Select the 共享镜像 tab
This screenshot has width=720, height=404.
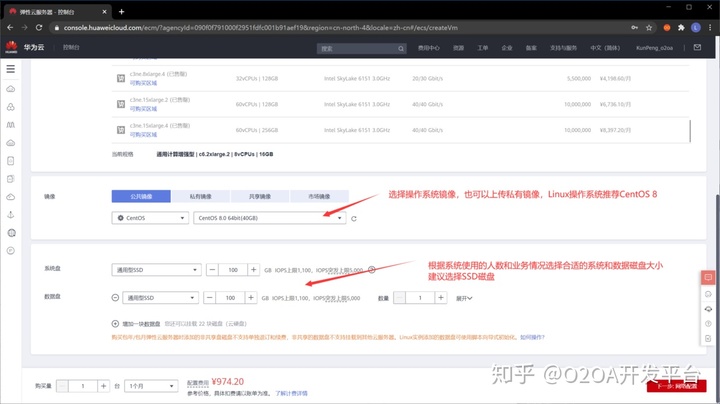[260, 196]
